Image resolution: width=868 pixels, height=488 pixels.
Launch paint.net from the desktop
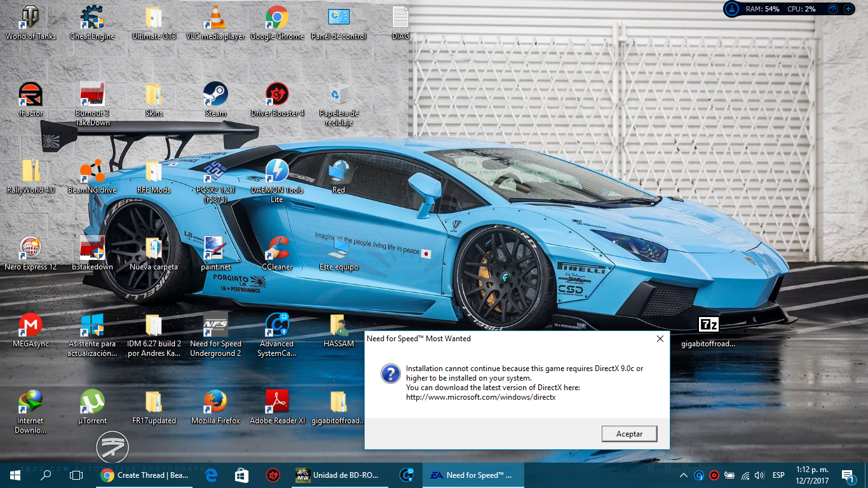pyautogui.click(x=215, y=254)
